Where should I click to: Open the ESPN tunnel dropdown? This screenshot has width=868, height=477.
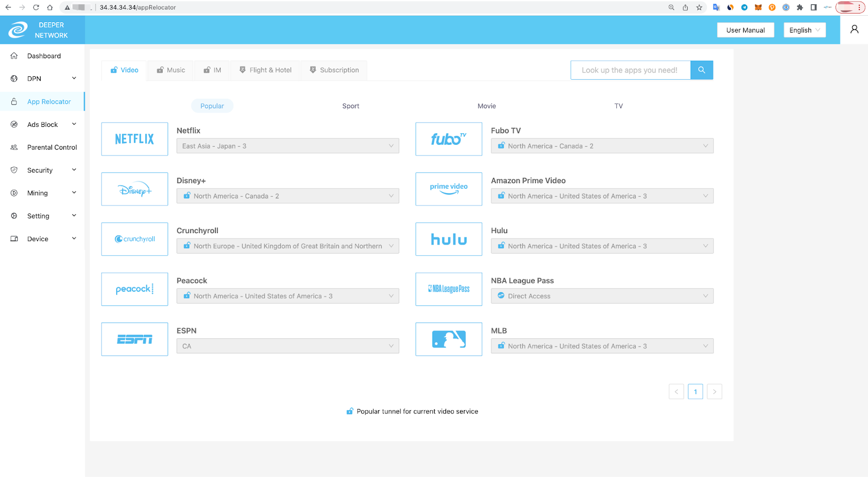point(288,346)
